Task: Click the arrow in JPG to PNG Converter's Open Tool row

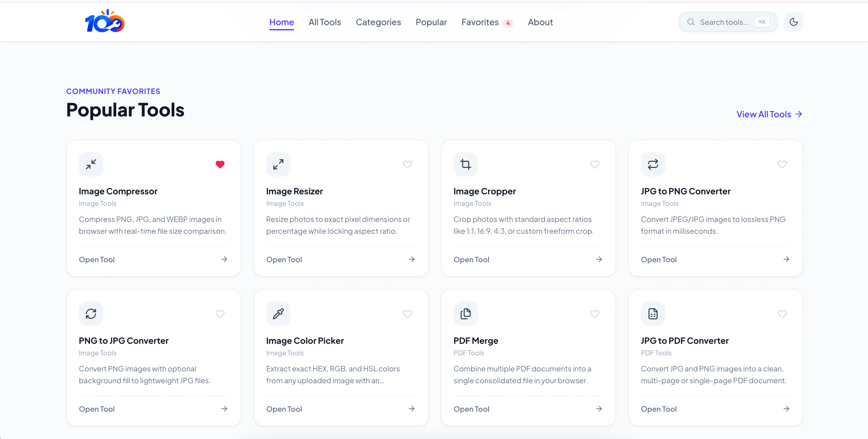Action: (786, 259)
